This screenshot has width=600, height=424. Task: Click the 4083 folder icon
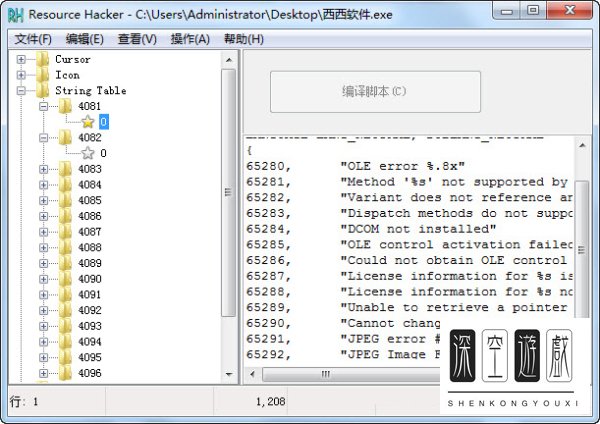click(65, 169)
